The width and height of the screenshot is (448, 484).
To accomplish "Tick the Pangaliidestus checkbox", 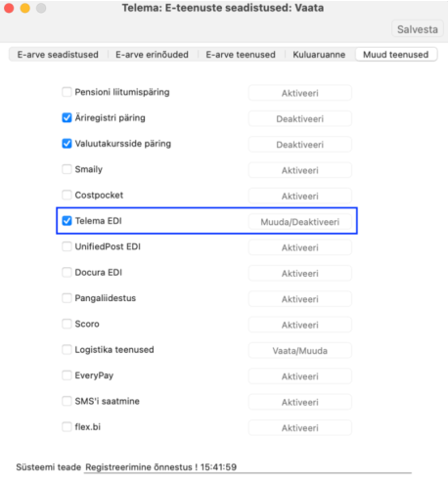I will click(67, 298).
